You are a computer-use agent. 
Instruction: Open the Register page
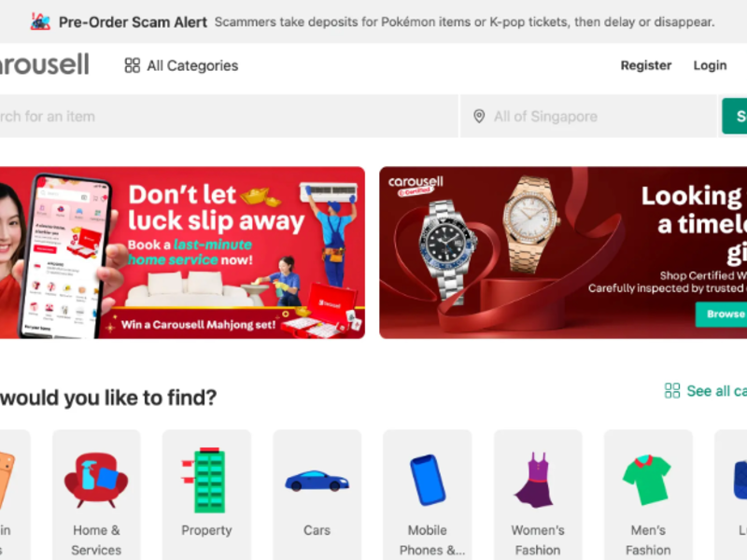(646, 65)
